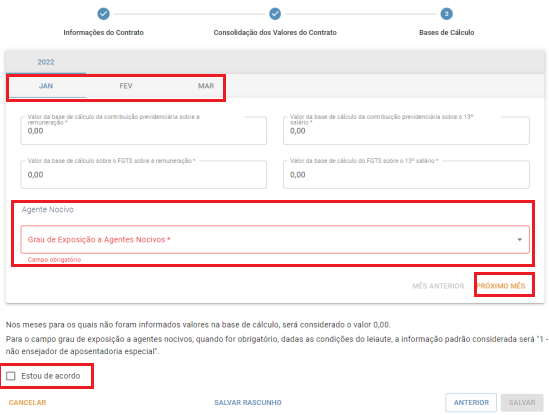
Task: Focus the contribuição previdenciária sobre 13º salário field
Action: [406, 130]
